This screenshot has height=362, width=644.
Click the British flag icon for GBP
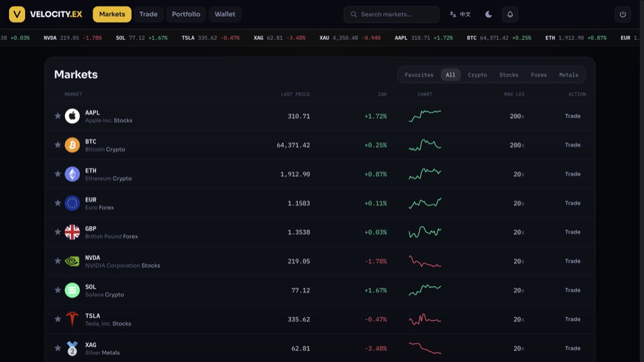72,232
